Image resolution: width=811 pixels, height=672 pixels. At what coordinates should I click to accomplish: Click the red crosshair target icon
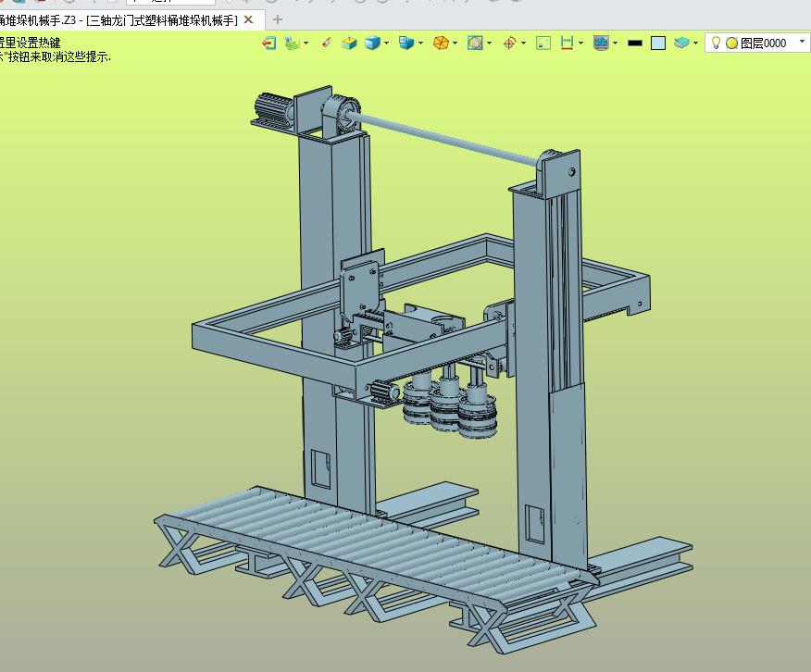click(x=509, y=43)
